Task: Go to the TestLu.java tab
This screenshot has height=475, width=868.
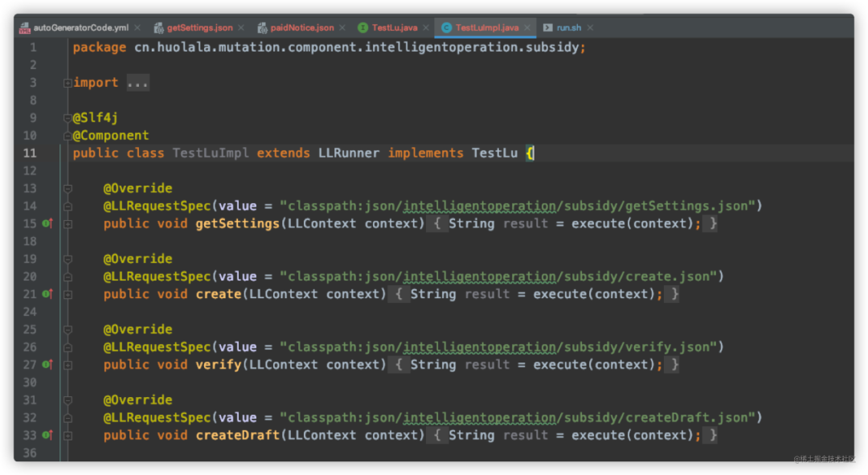Action: (395, 27)
